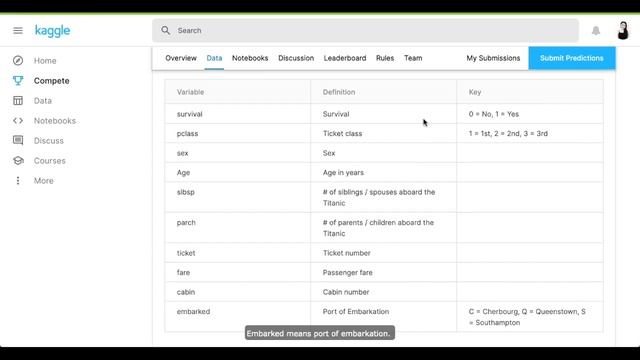Select the 'Age' variable cell
The image size is (640, 360).
[238, 173]
